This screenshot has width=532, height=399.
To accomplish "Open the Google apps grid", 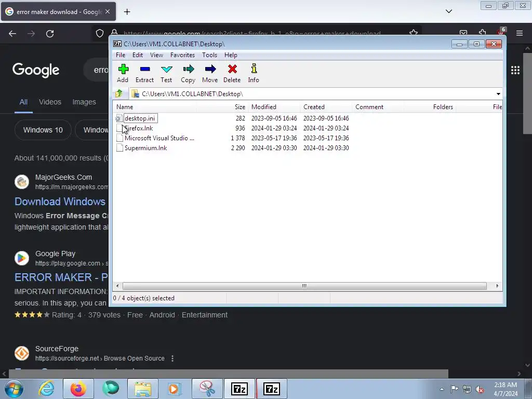I will [x=515, y=70].
